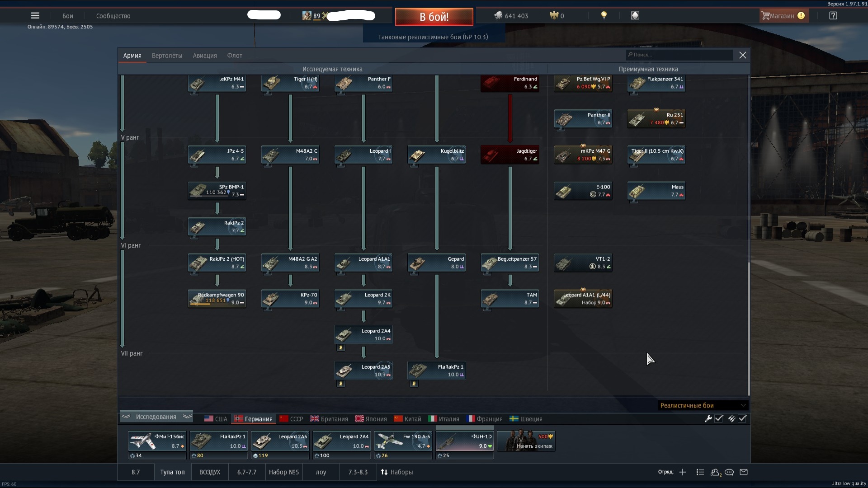Viewport: 868px width, 488px height.
Task: Toggle the checkbox next to the wrench
Action: click(719, 419)
